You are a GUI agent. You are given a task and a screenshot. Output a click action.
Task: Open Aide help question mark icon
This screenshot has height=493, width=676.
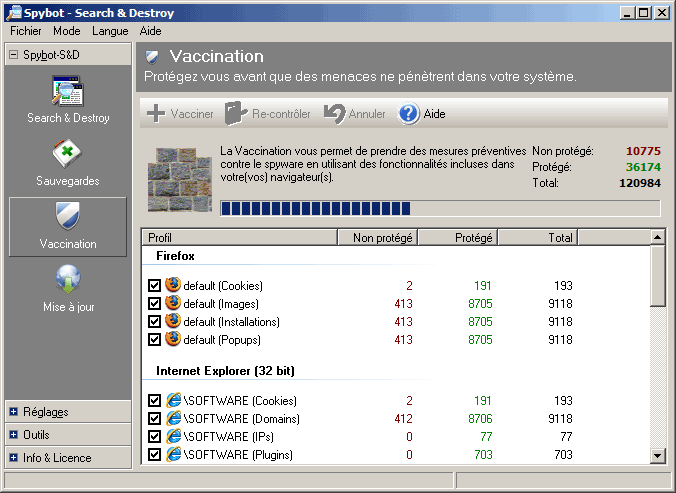click(409, 114)
